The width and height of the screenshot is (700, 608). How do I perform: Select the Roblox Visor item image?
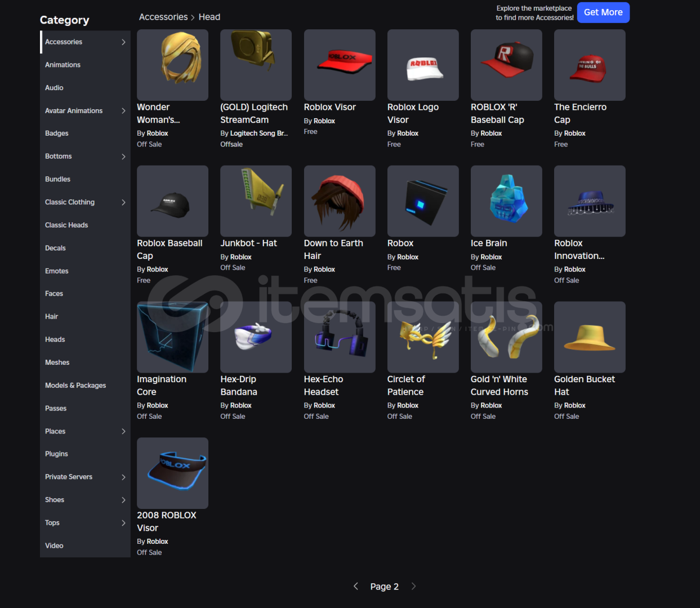click(340, 65)
